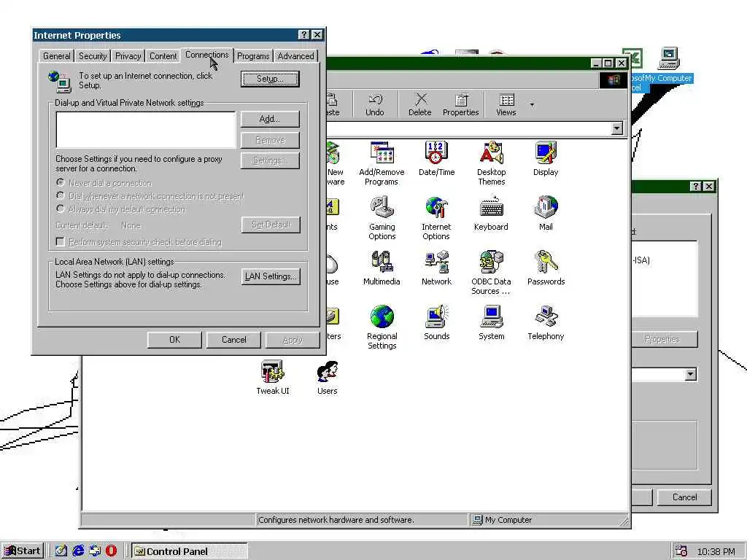The height and width of the screenshot is (560, 747).
Task: Expand the Views dropdown arrow
Action: 532,104
